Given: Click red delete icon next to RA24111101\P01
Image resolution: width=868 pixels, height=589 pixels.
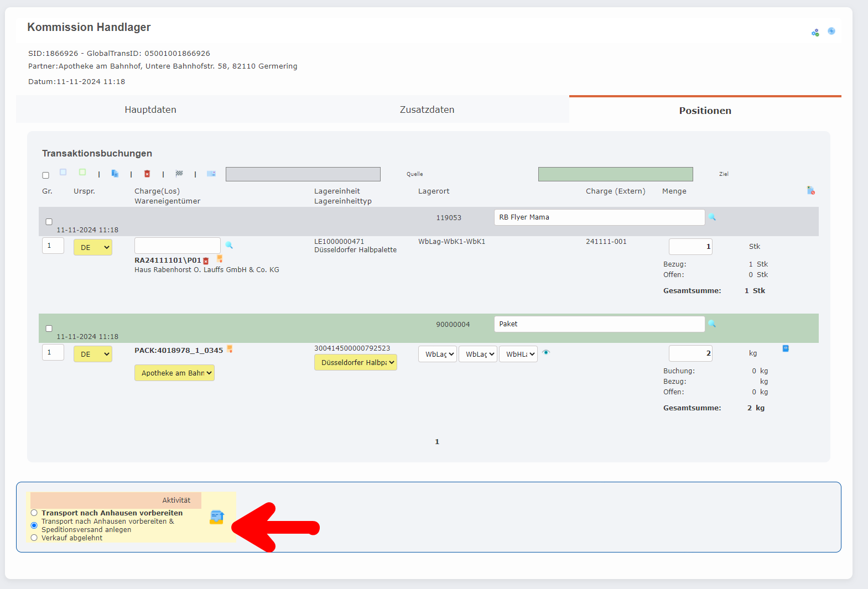Looking at the screenshot, I should tap(206, 261).
